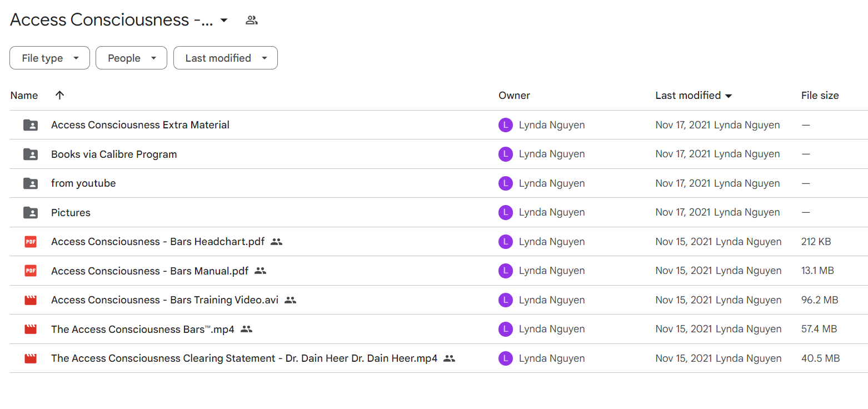Click the Pictures shared folder icon
This screenshot has width=868, height=409.
31,212
